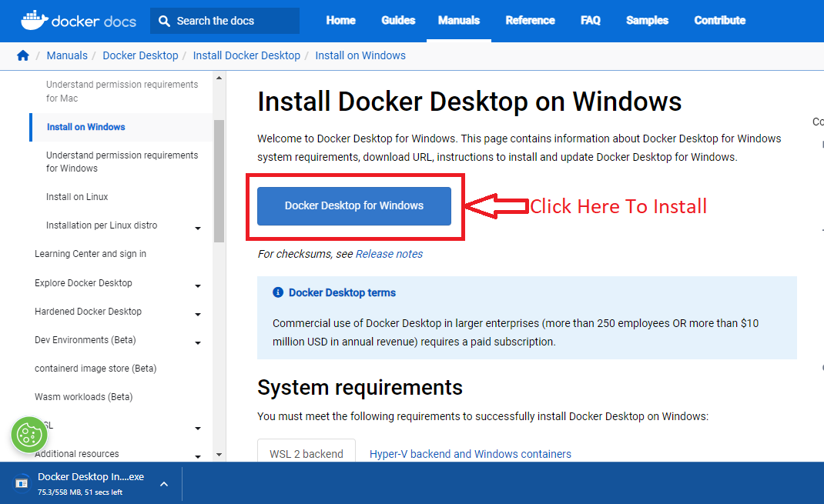Expand Explore Docker Desktop sidebar section
Screen dimensions: 824x504
click(x=198, y=285)
